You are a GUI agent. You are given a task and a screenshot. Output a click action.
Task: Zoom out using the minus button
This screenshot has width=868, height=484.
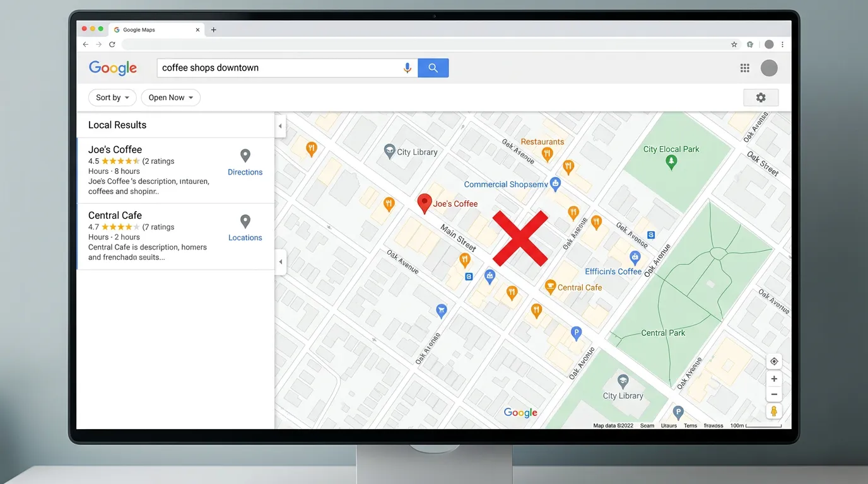click(774, 395)
